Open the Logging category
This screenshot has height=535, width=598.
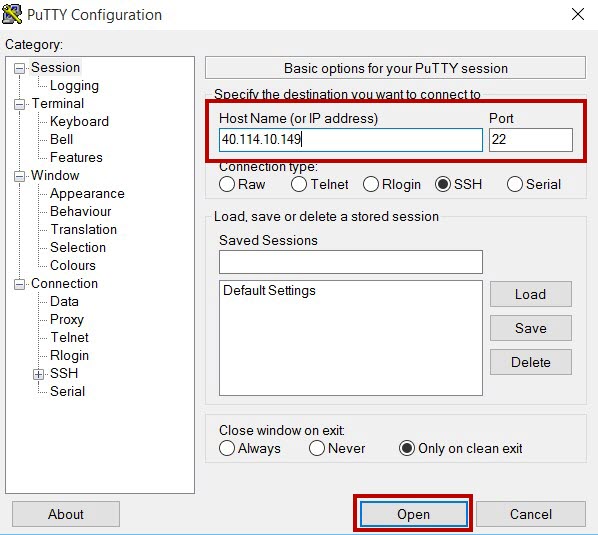coord(74,85)
